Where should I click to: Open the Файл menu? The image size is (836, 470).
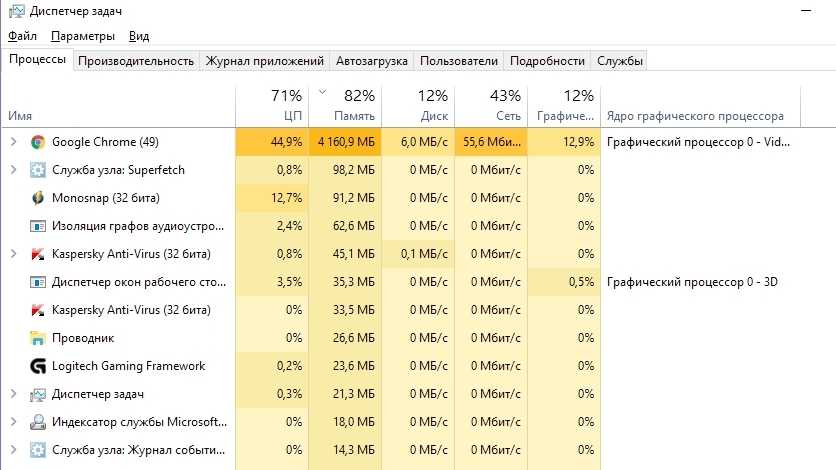click(x=22, y=36)
